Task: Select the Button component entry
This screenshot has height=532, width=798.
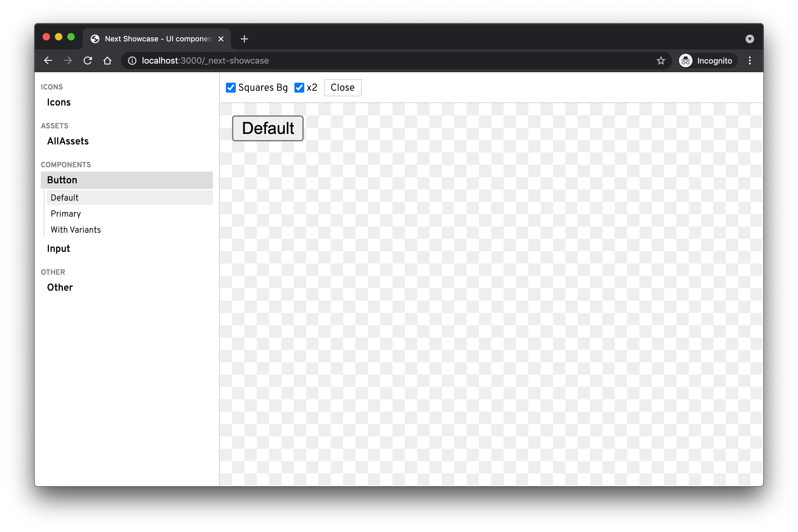Action: 127,180
